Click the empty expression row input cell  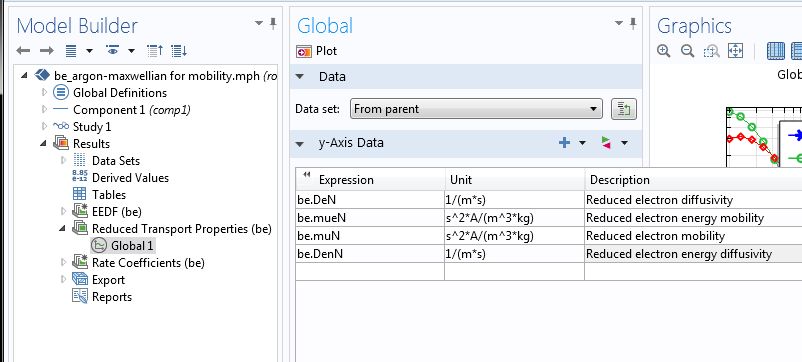coord(370,272)
